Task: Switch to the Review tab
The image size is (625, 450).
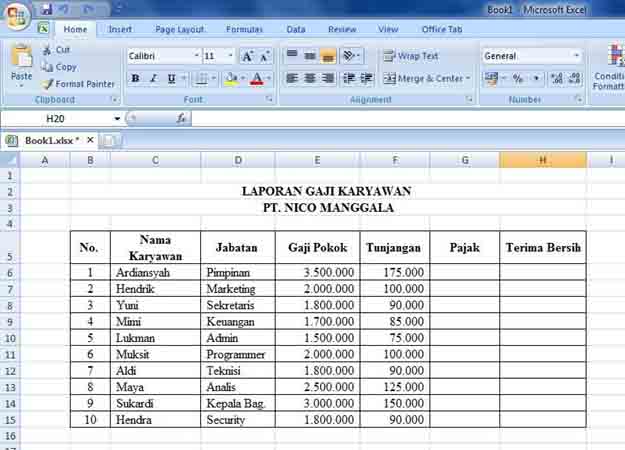Action: point(342,29)
